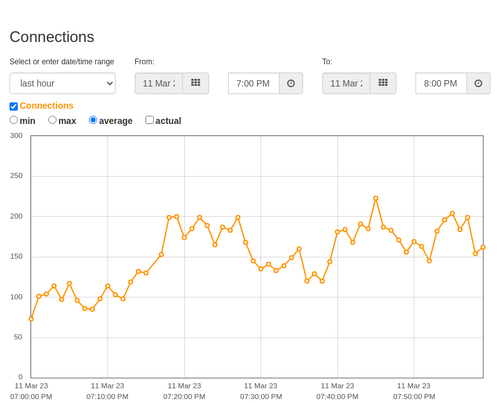Open the From time clock picker icon

[x=291, y=83]
